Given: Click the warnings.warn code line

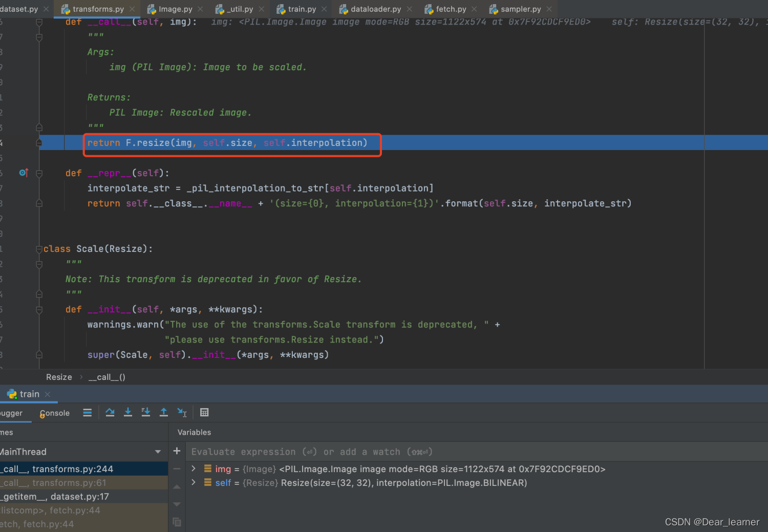Looking at the screenshot, I should coord(293,325).
